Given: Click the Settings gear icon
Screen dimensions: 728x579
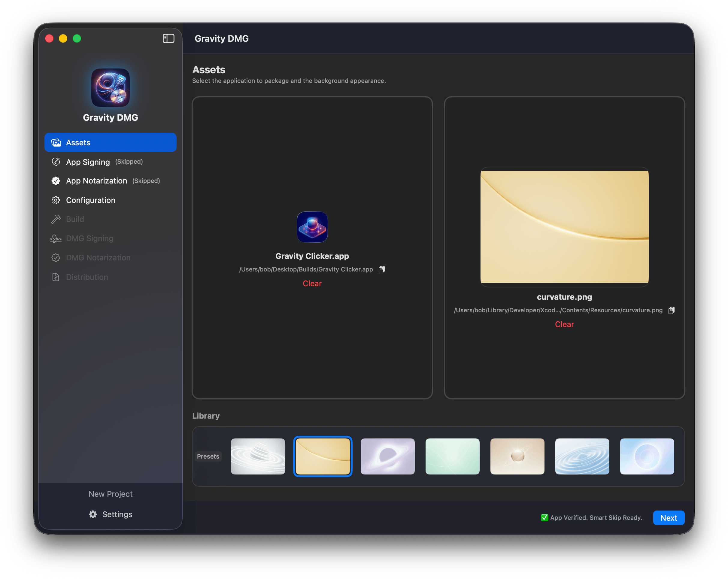Looking at the screenshot, I should [x=93, y=514].
